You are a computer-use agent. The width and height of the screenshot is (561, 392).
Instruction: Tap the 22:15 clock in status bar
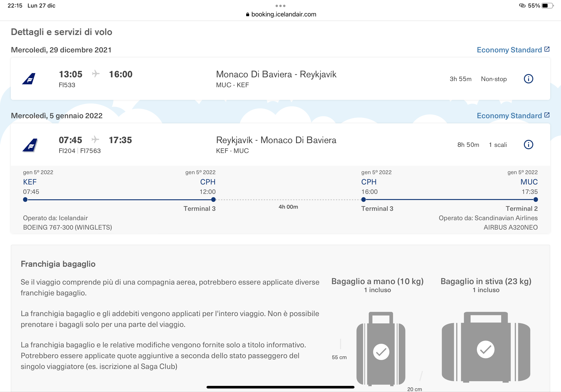(x=15, y=5)
